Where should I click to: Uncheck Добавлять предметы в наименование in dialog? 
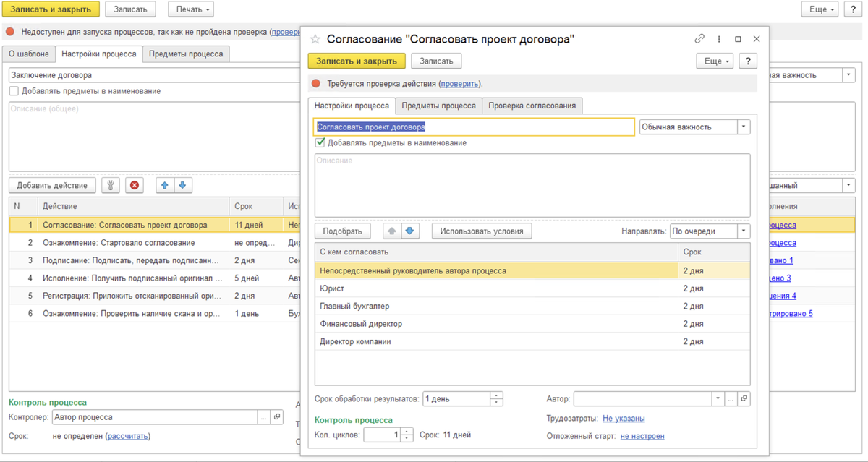tap(320, 142)
